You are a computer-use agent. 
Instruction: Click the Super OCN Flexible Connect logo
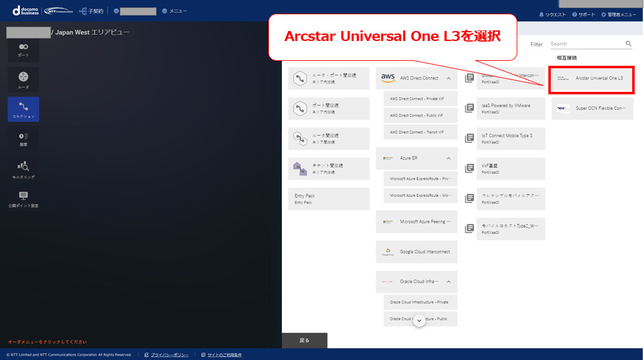point(563,109)
